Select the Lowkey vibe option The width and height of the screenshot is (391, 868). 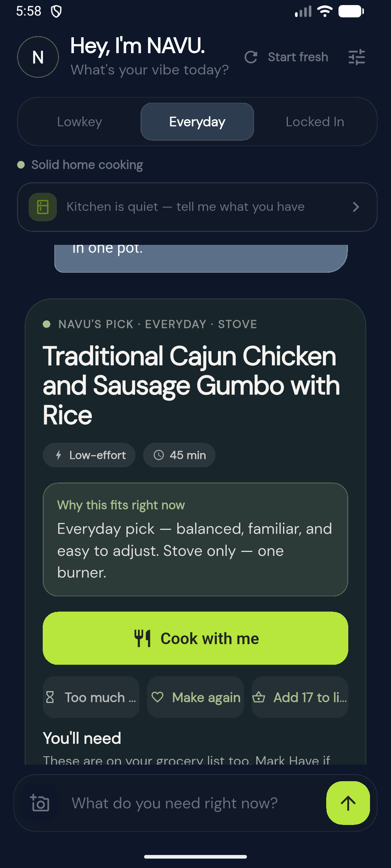(x=80, y=122)
